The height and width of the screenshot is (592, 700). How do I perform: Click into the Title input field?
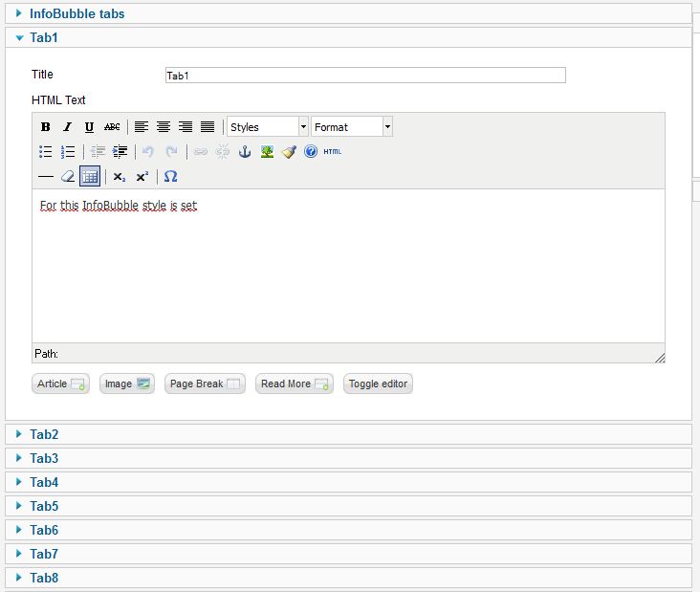point(365,75)
